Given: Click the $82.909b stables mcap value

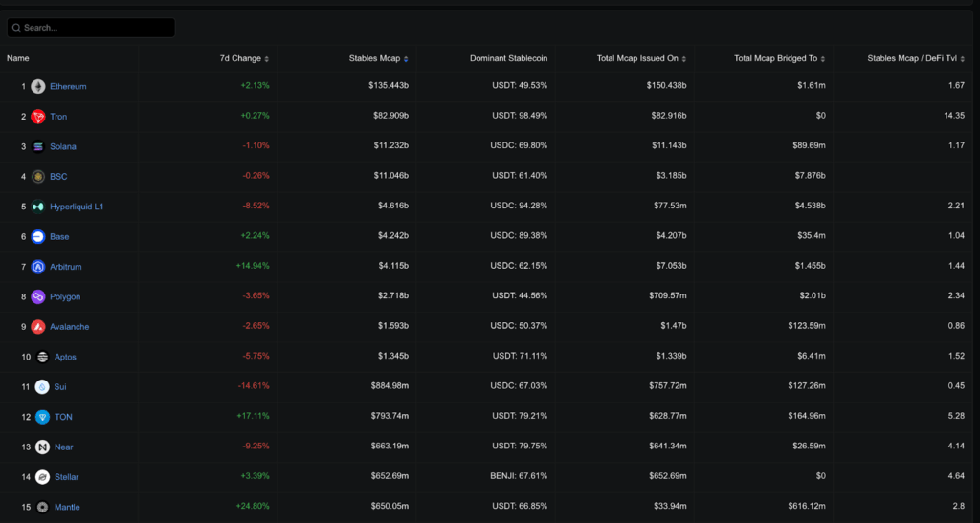Looking at the screenshot, I should tap(391, 116).
